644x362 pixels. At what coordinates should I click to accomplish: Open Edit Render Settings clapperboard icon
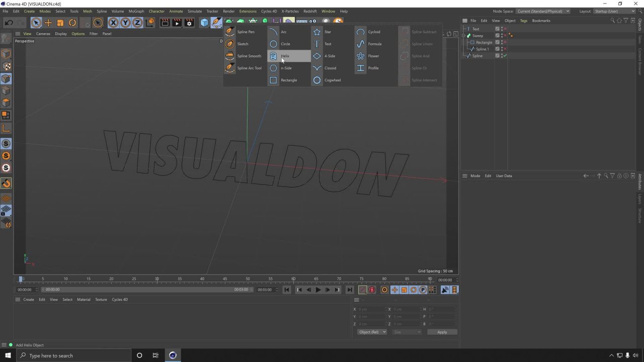click(189, 23)
